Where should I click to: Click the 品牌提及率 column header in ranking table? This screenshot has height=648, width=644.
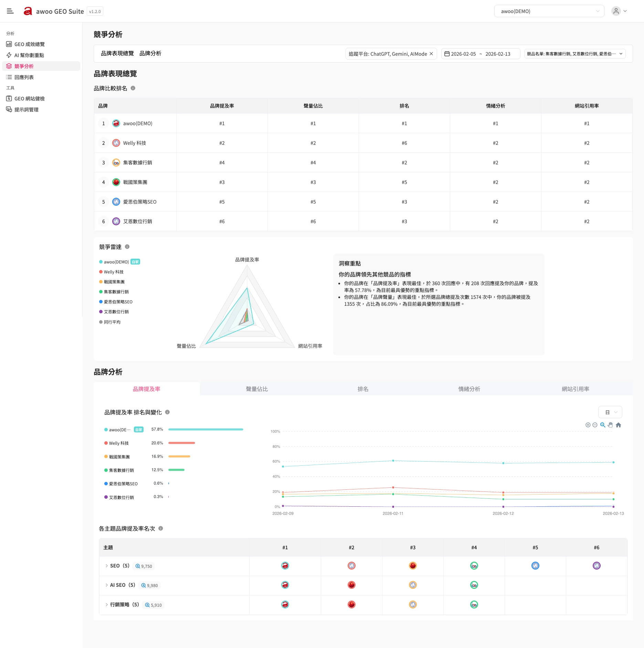tap(222, 106)
